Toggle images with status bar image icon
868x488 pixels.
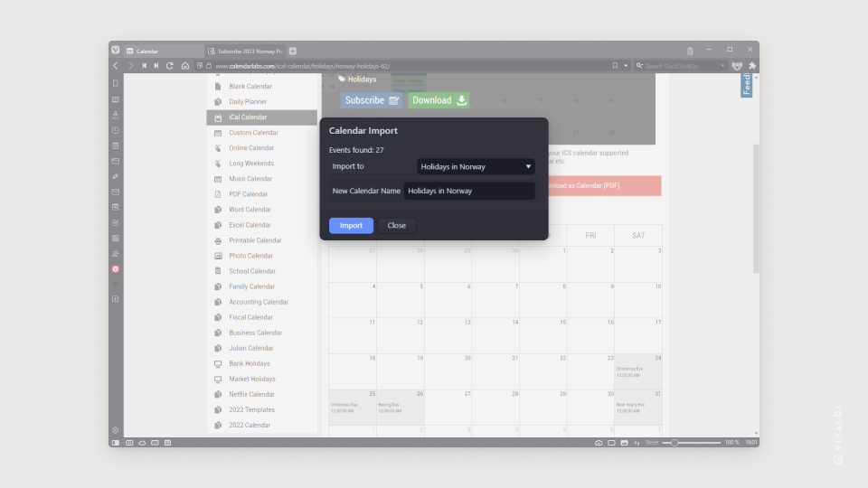[624, 443]
